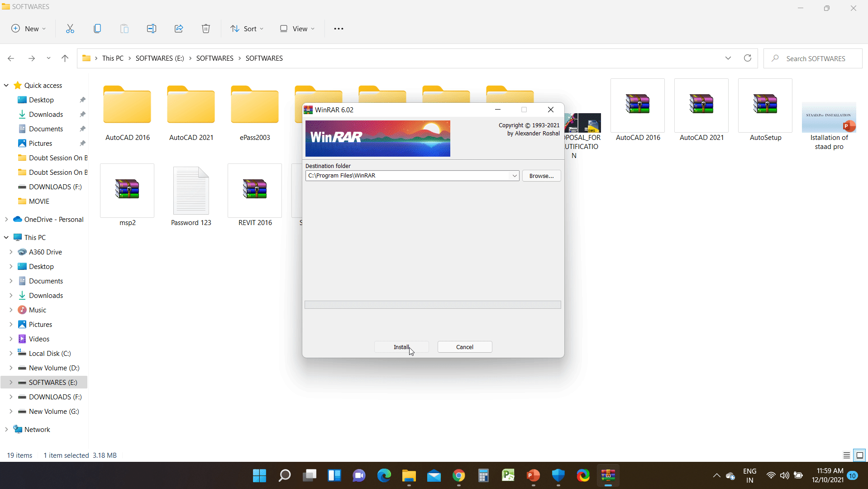Select the Password 123 text file
Image resolution: width=868 pixels, height=489 pixels.
pos(191,196)
